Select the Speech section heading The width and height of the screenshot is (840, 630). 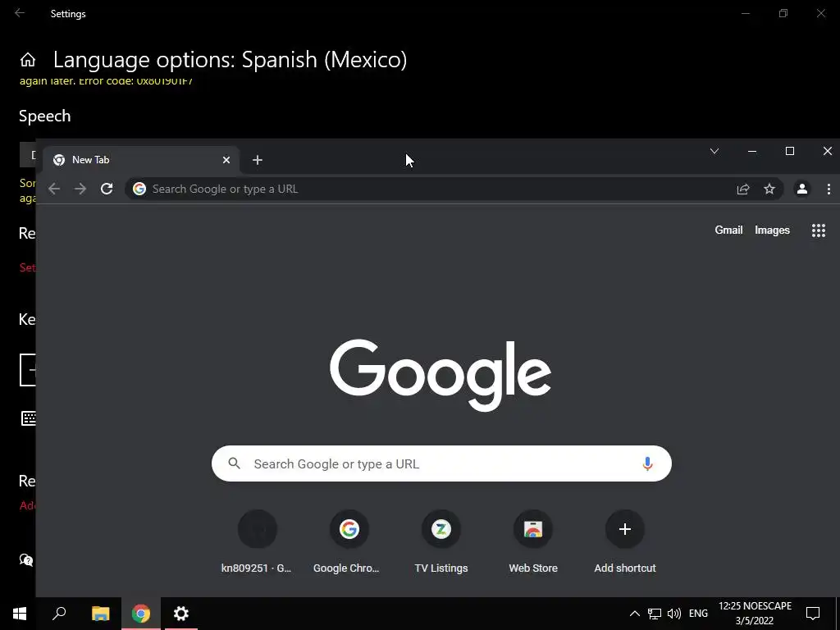(44, 116)
